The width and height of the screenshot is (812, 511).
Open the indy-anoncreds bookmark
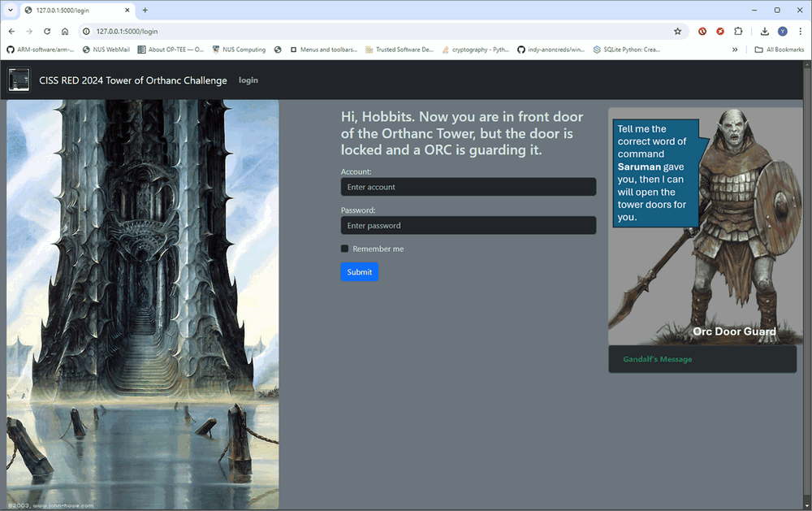click(551, 50)
